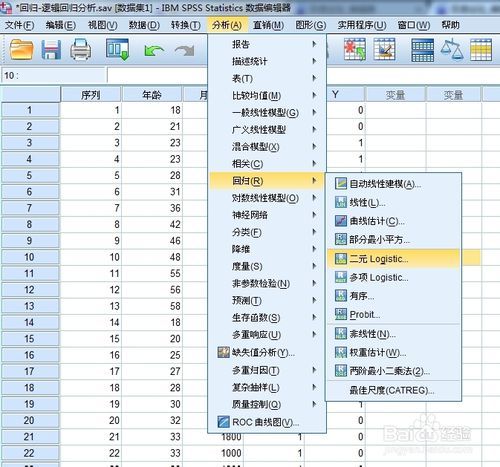
Task: Open the 实用程序(U) menu
Action: pos(362,25)
